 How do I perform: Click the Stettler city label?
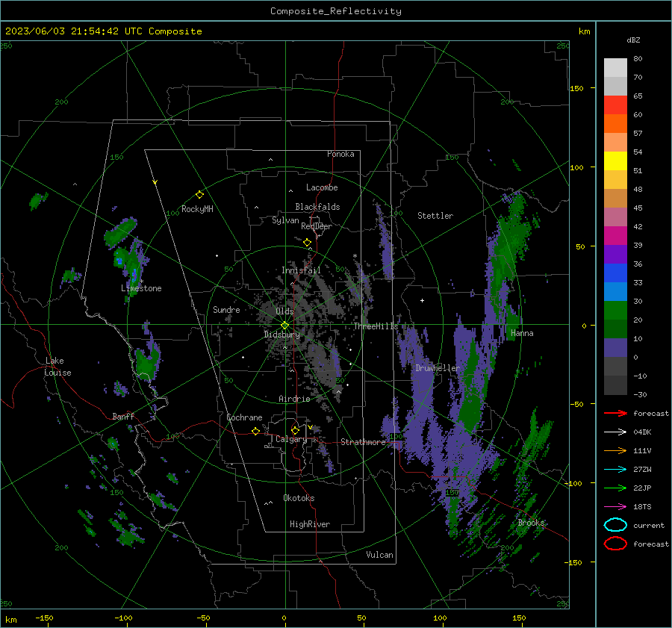pos(435,216)
